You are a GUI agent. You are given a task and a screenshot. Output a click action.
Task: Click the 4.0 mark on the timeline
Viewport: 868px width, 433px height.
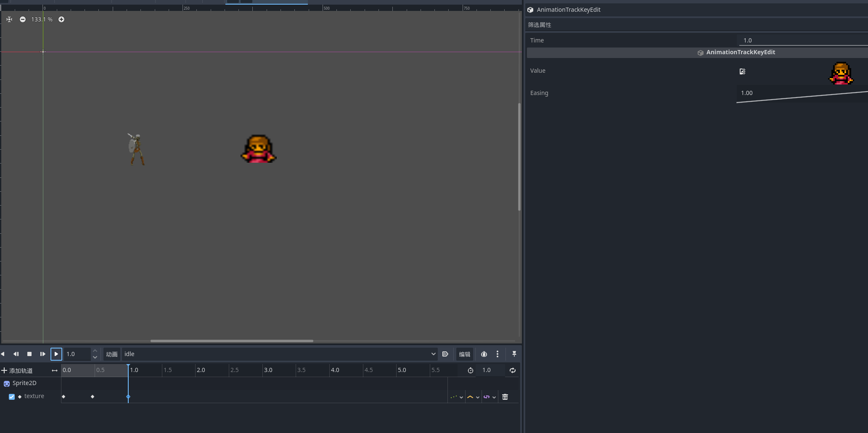click(335, 370)
